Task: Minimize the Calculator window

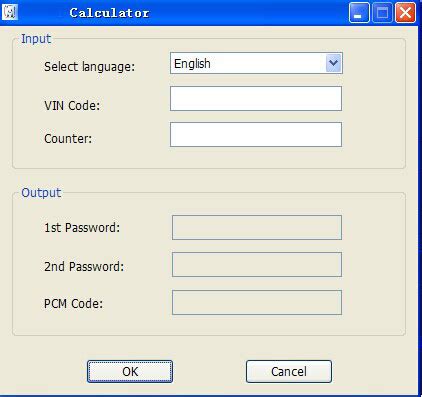Action: [x=359, y=13]
